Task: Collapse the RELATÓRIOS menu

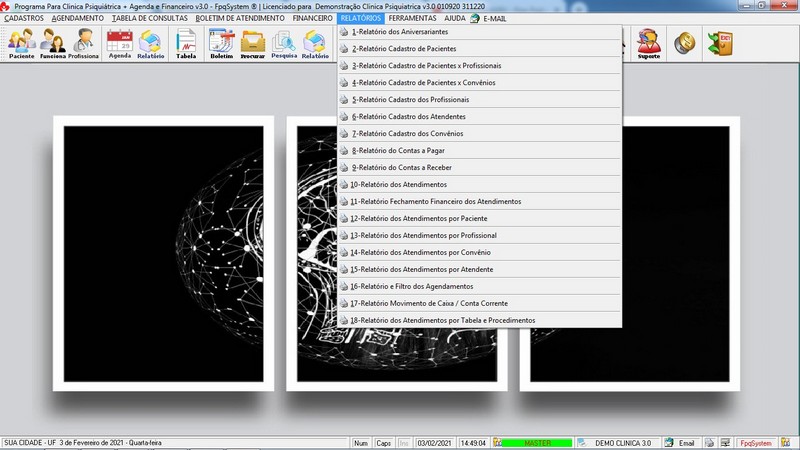Action: click(x=361, y=18)
